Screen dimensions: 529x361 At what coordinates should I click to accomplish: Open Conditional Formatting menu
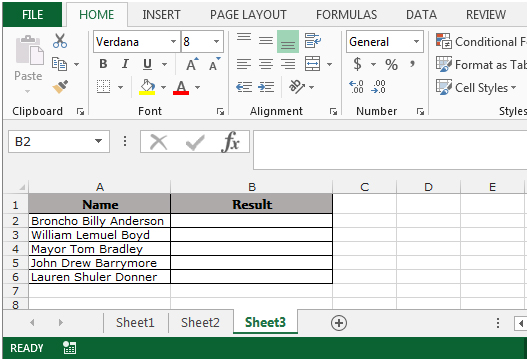pos(481,41)
